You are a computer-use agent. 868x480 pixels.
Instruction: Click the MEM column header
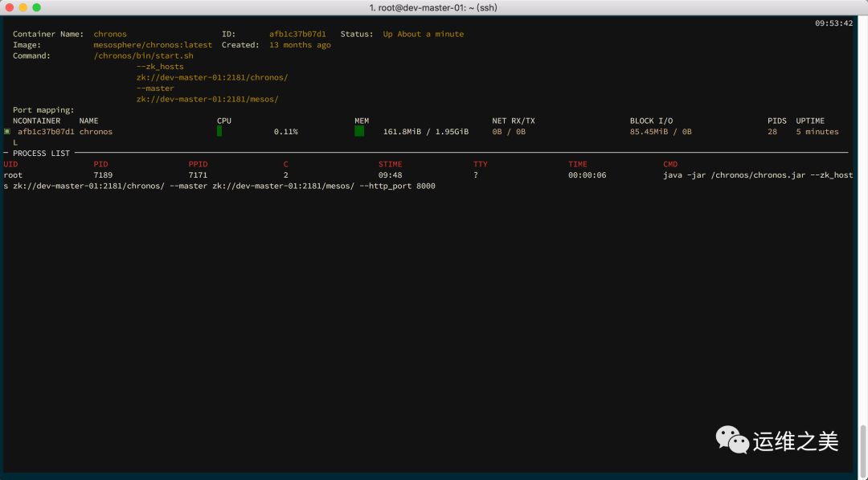coord(362,121)
